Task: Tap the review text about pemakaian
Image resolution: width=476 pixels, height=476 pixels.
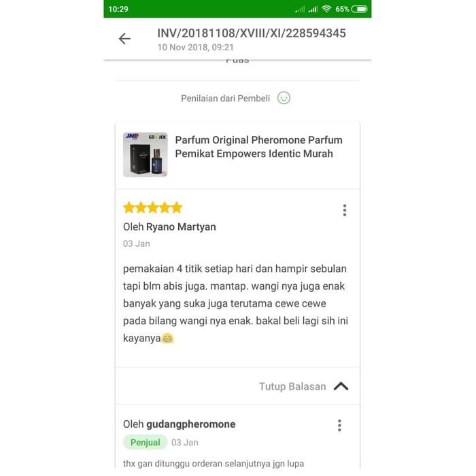Action: point(235,303)
